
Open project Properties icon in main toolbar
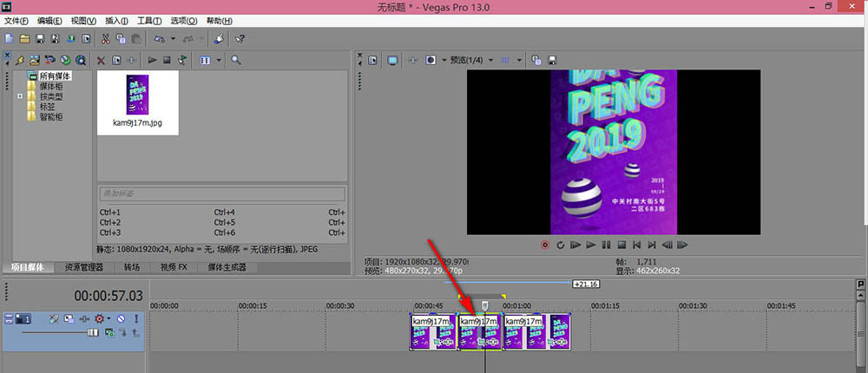coord(86,39)
